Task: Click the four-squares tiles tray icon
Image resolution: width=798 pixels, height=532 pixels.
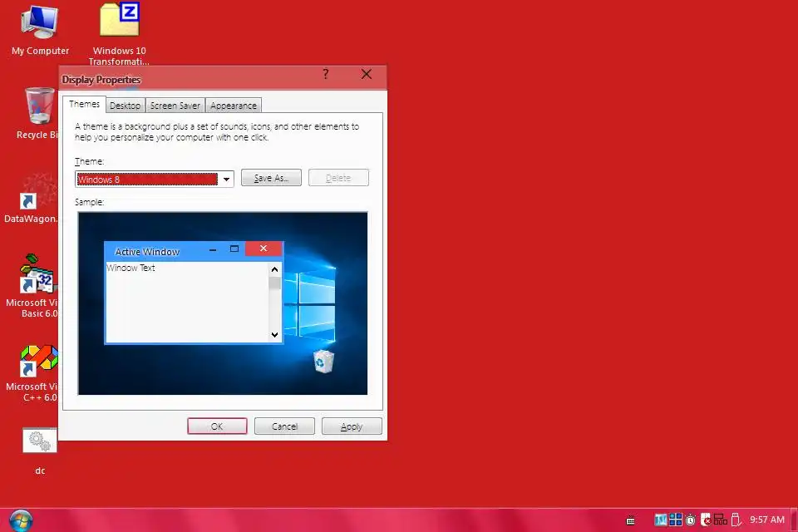Action: [x=675, y=520]
